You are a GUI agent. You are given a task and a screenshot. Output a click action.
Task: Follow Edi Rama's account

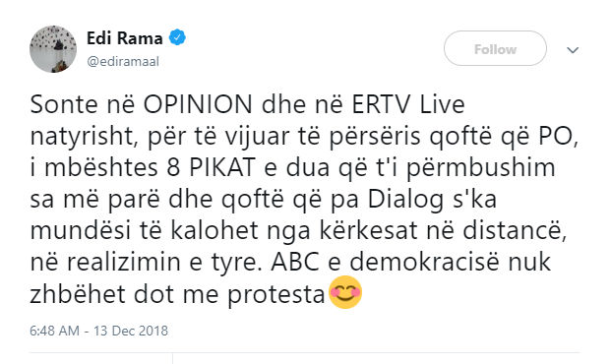tap(495, 49)
